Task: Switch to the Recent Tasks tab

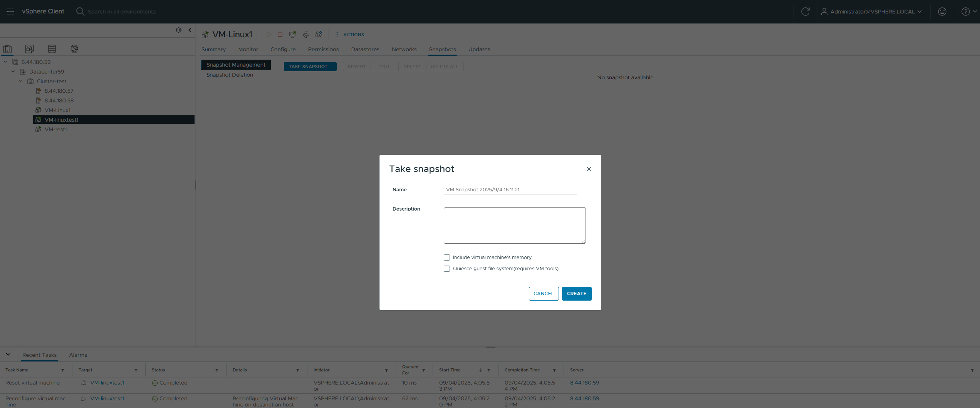Action: pyautogui.click(x=39, y=355)
